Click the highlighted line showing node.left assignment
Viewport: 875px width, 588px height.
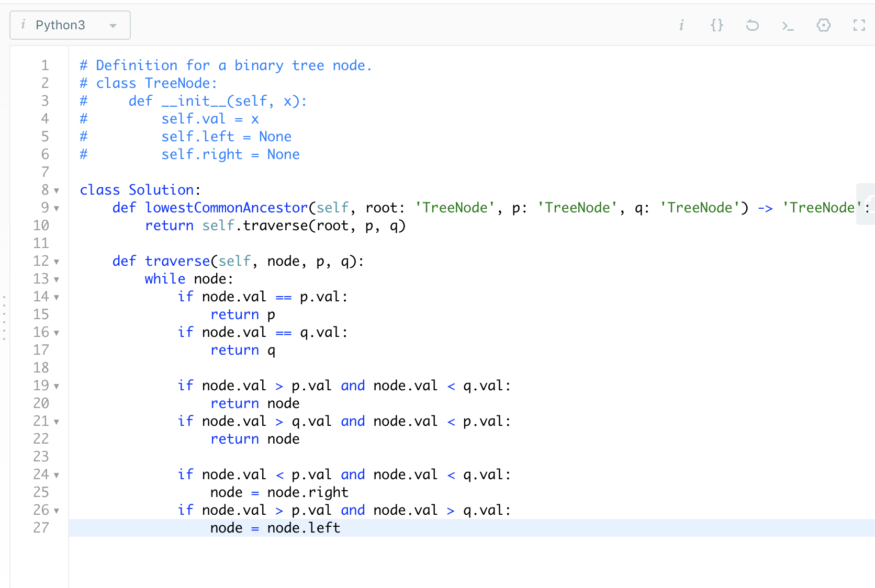tap(275, 528)
